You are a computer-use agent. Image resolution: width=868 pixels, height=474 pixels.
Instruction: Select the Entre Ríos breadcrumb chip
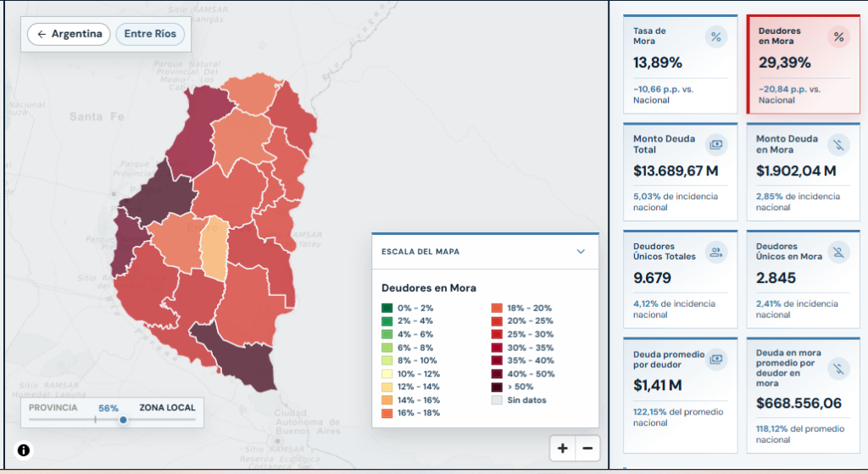pyautogui.click(x=150, y=34)
